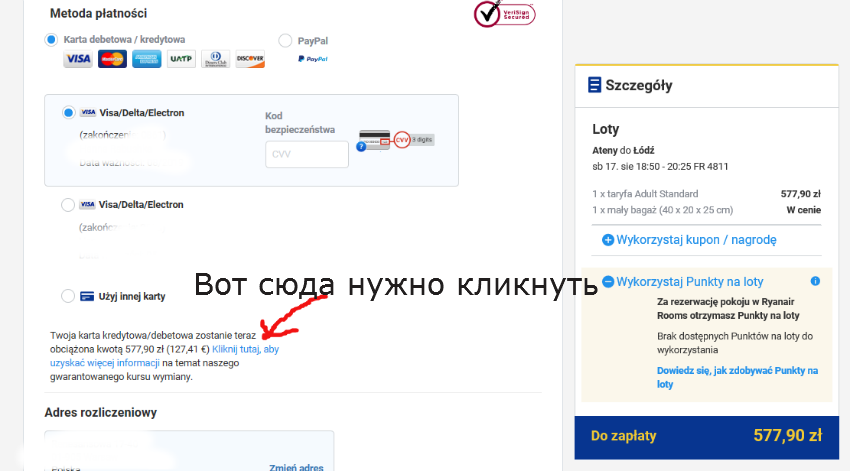This screenshot has width=850, height=471.
Task: Focus the CVV security code field
Action: coord(307,154)
